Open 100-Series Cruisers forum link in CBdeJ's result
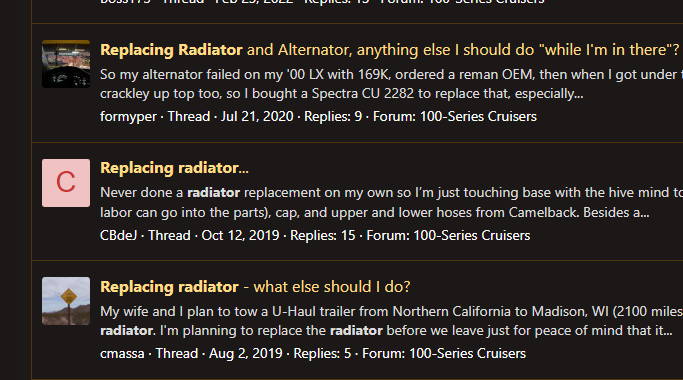Image resolution: width=683 pixels, height=380 pixels. click(471, 235)
